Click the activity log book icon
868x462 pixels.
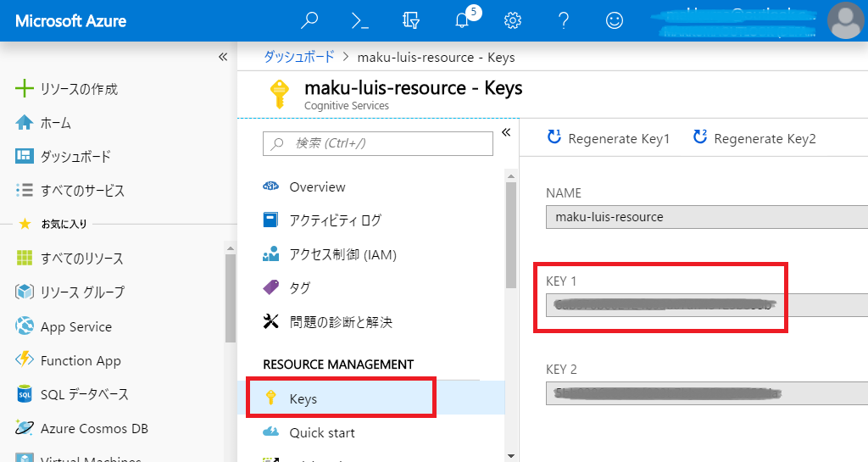pyautogui.click(x=270, y=220)
